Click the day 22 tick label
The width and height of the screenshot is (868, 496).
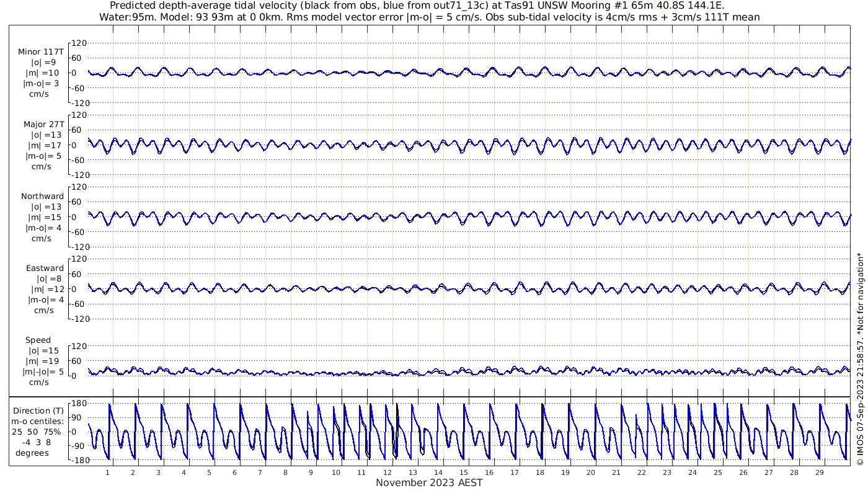[x=641, y=472]
